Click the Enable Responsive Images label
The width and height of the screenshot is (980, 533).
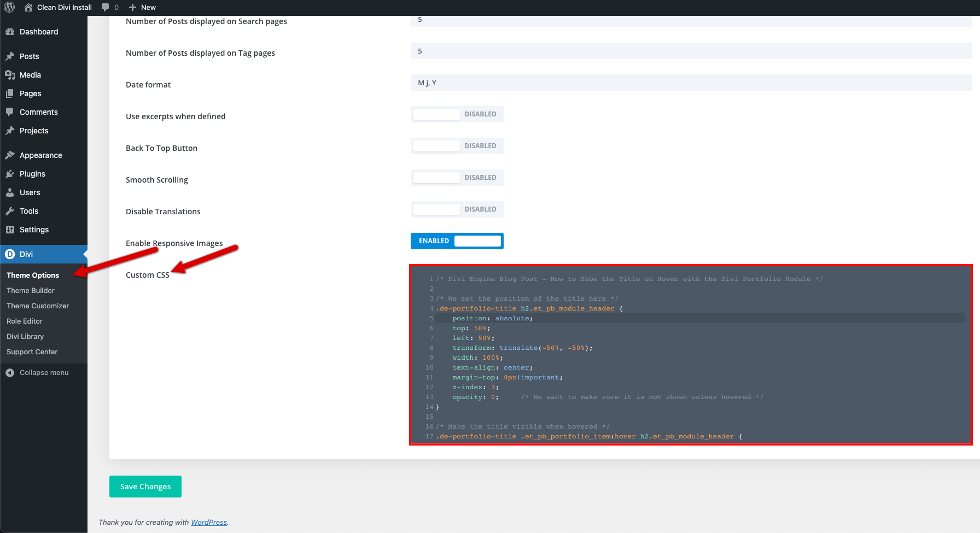pyautogui.click(x=174, y=243)
